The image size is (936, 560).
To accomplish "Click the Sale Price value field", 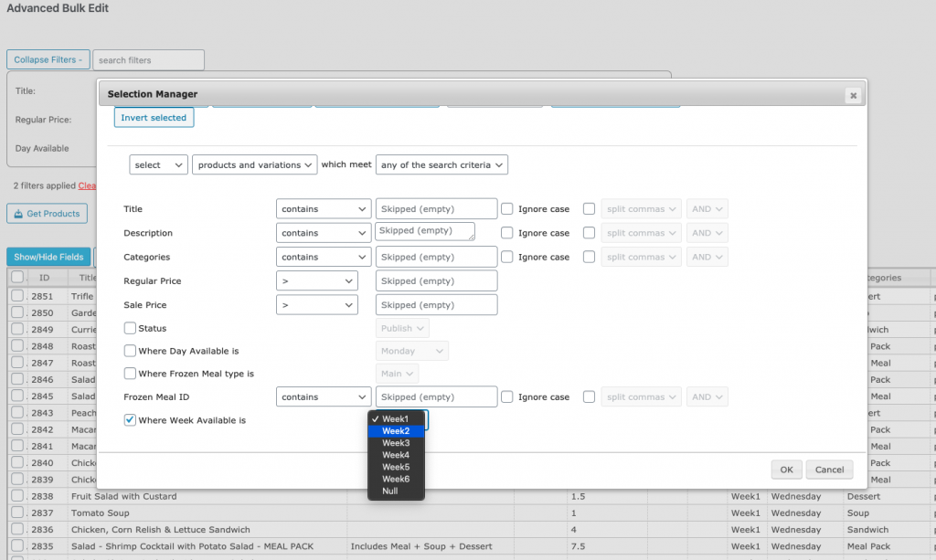I will (x=436, y=304).
